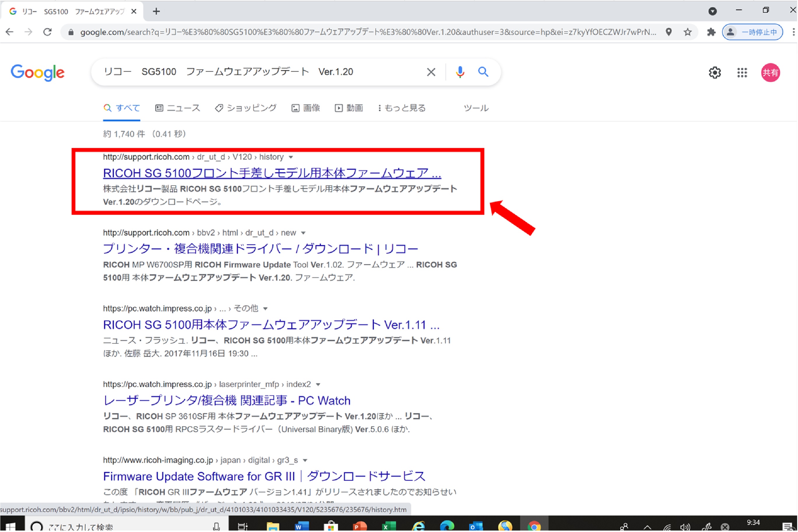Open the ツール options
The width and height of the screenshot is (798, 532).
click(x=476, y=108)
